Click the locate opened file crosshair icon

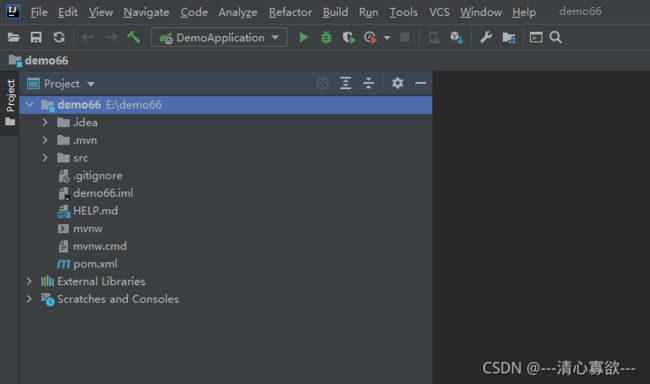(x=323, y=83)
